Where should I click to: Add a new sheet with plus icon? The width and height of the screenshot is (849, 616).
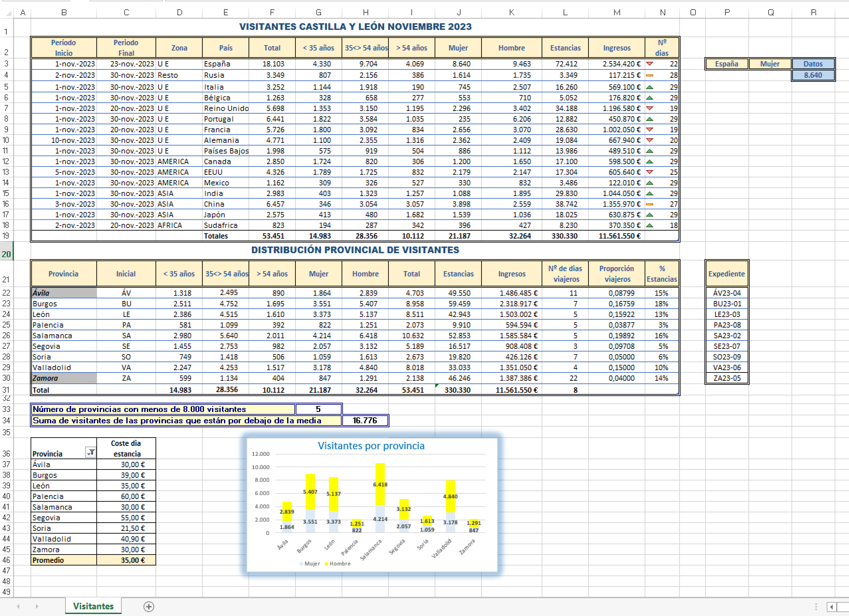[149, 606]
